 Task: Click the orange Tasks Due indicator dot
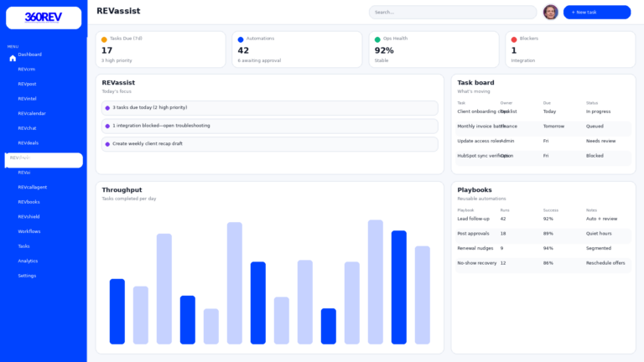click(104, 39)
